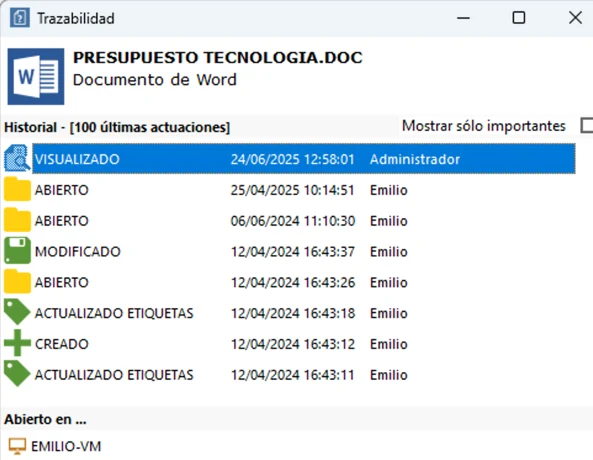Click the Mostrar sólo importantes label
The height and width of the screenshot is (460, 593).
pos(484,126)
